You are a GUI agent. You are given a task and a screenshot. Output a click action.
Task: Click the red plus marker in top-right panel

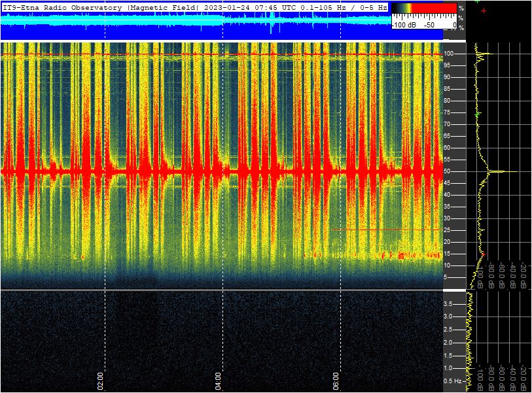(484, 11)
